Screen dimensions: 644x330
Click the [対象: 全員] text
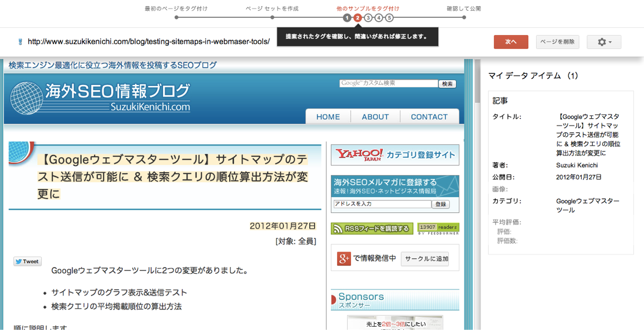click(296, 241)
